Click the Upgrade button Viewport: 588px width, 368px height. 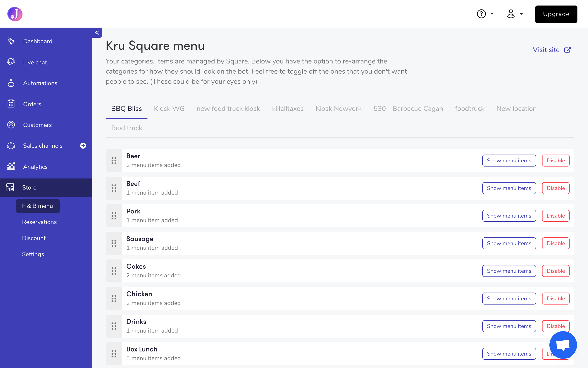click(x=556, y=14)
